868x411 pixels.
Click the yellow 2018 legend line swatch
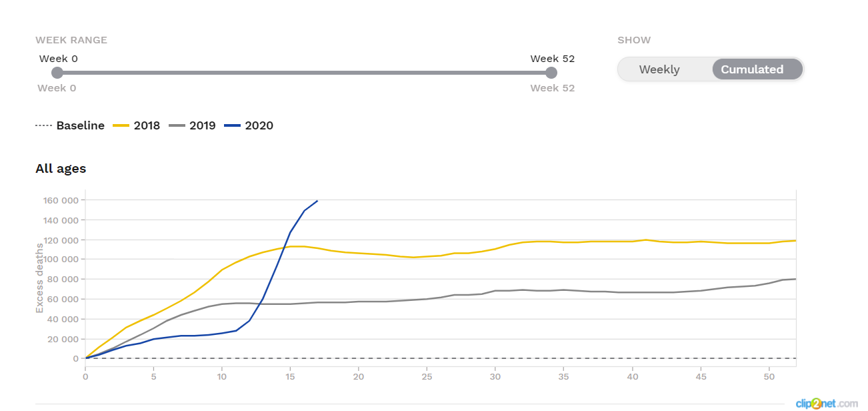click(121, 125)
